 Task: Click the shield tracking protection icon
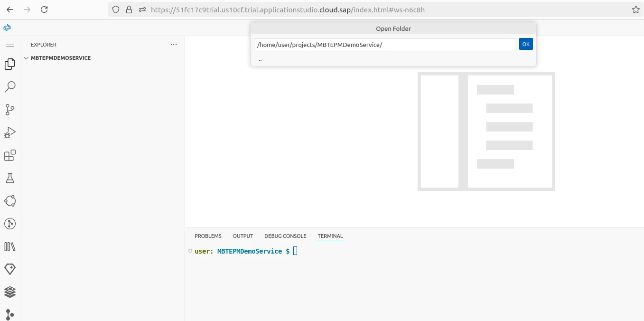116,9
